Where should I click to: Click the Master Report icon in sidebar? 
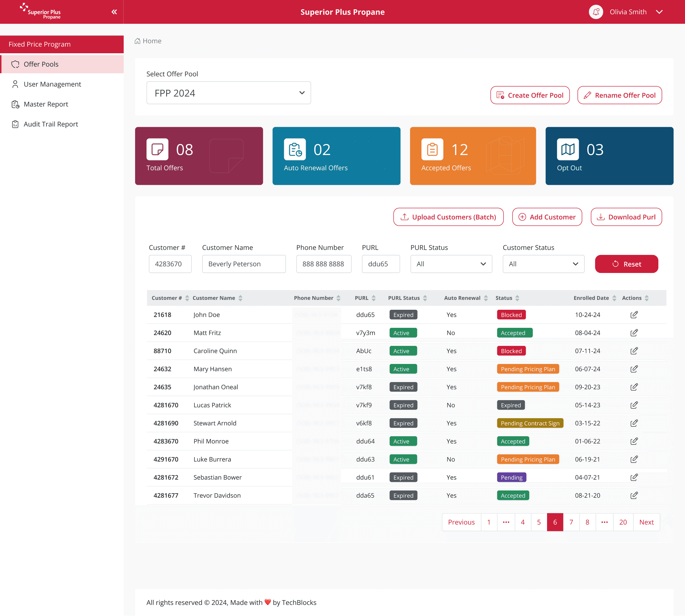click(x=15, y=104)
